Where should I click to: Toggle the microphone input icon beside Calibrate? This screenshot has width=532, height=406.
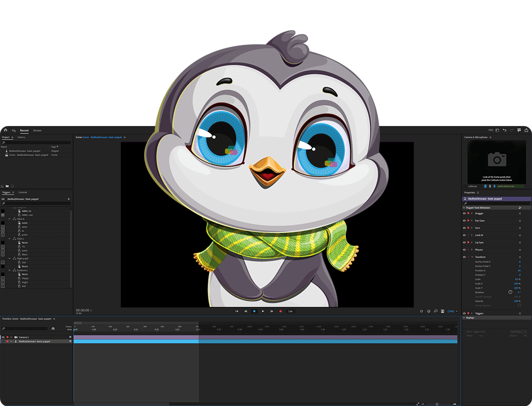click(494, 186)
